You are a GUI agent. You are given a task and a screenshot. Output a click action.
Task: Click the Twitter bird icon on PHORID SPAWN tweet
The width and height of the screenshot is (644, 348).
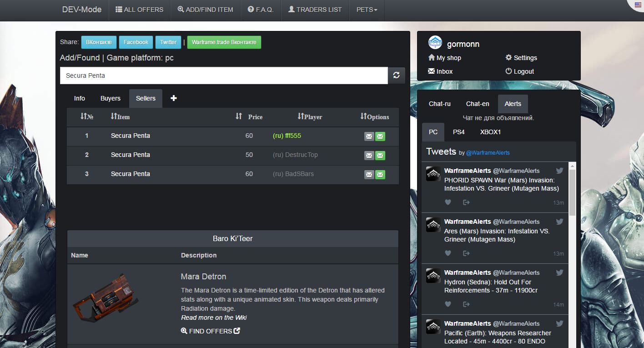tap(560, 171)
